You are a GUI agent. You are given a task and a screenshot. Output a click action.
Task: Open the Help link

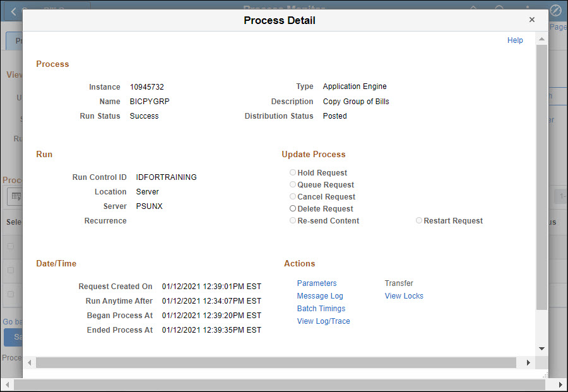[x=515, y=40]
